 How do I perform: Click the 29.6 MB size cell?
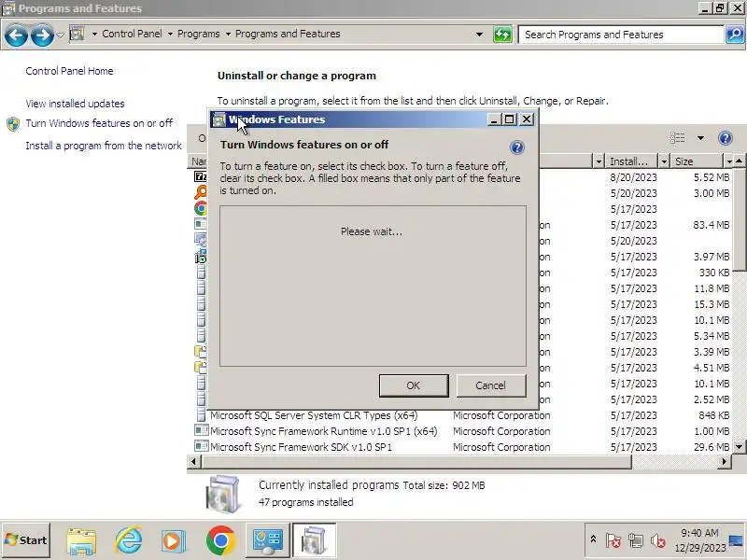pyautogui.click(x=711, y=447)
